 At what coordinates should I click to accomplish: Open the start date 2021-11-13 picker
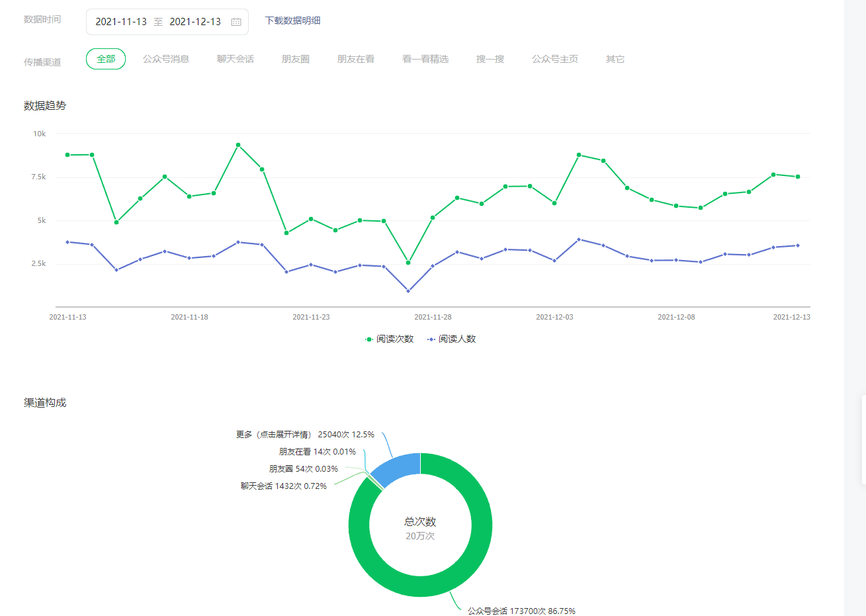point(121,22)
